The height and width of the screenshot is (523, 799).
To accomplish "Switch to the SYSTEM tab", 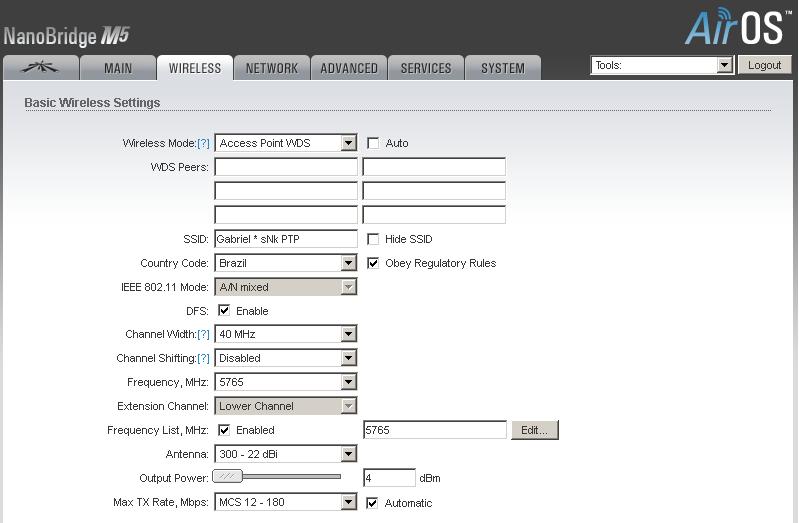I will tap(503, 68).
